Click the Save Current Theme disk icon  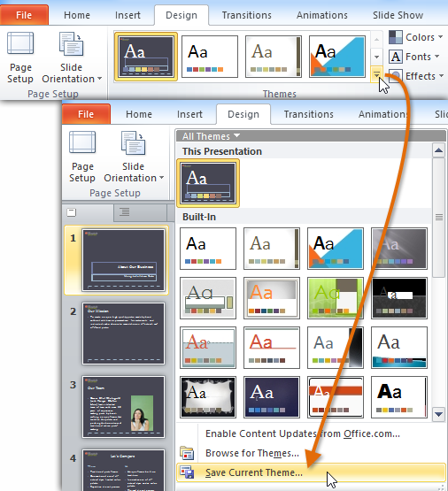(x=187, y=472)
